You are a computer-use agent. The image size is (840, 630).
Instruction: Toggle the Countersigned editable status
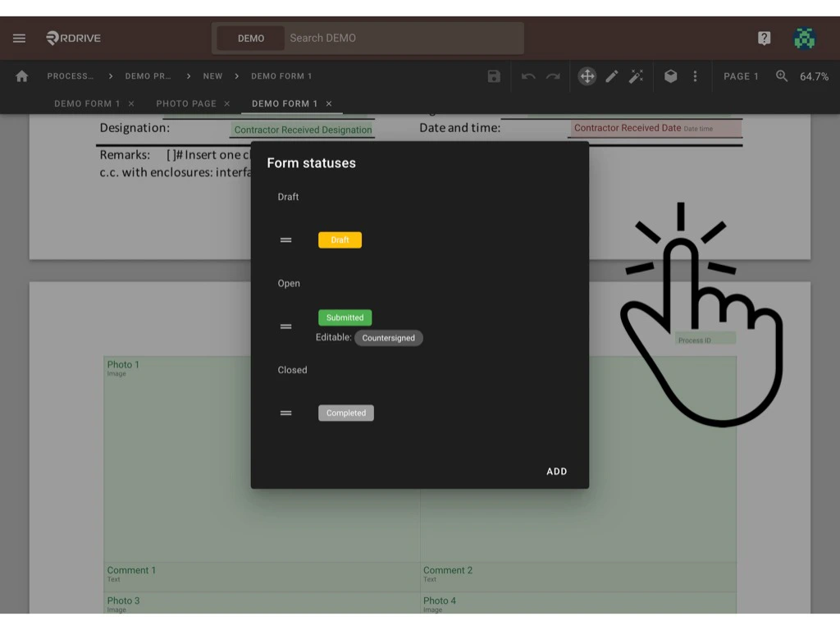389,337
